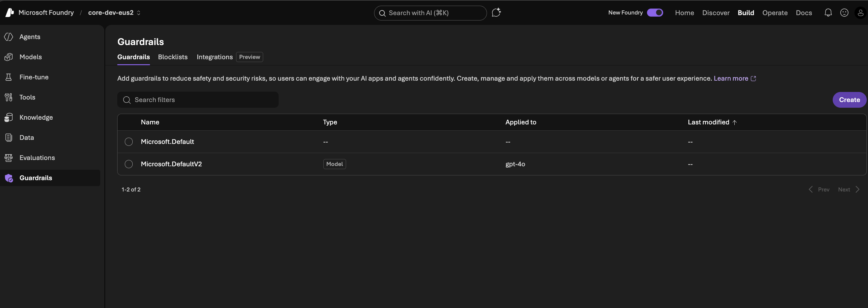Open the Learn more link

(x=731, y=78)
